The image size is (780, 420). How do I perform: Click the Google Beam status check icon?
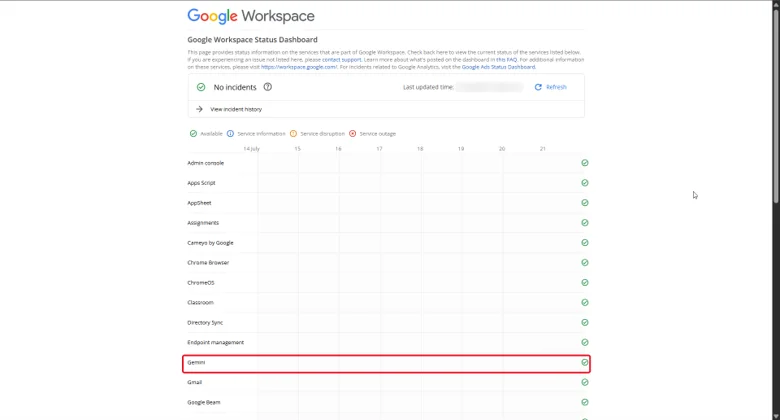click(x=585, y=402)
